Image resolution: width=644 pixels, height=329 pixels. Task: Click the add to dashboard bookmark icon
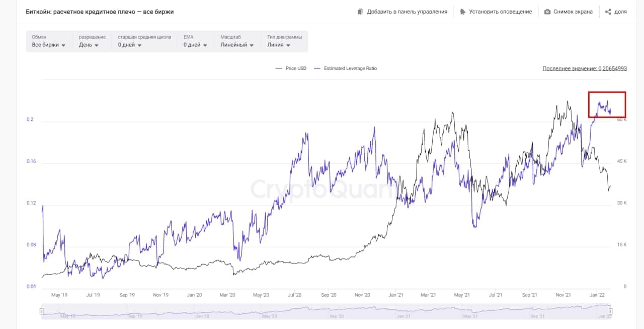360,12
